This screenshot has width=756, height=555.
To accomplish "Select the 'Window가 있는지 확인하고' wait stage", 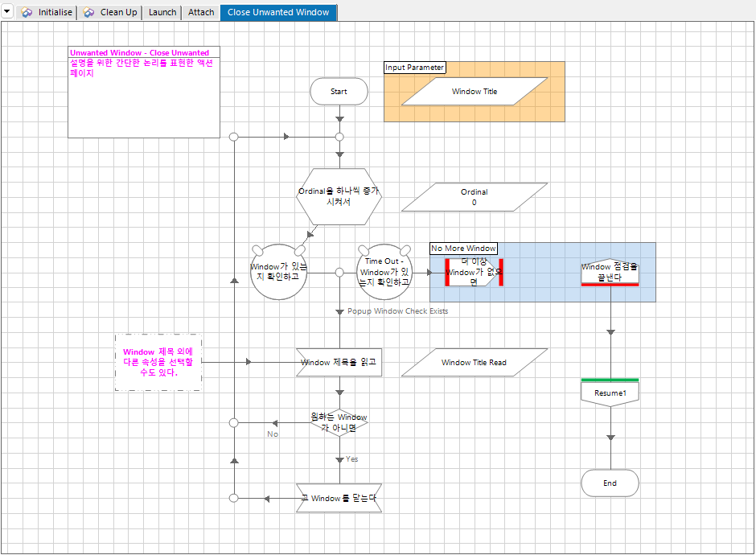I will 279,272.
